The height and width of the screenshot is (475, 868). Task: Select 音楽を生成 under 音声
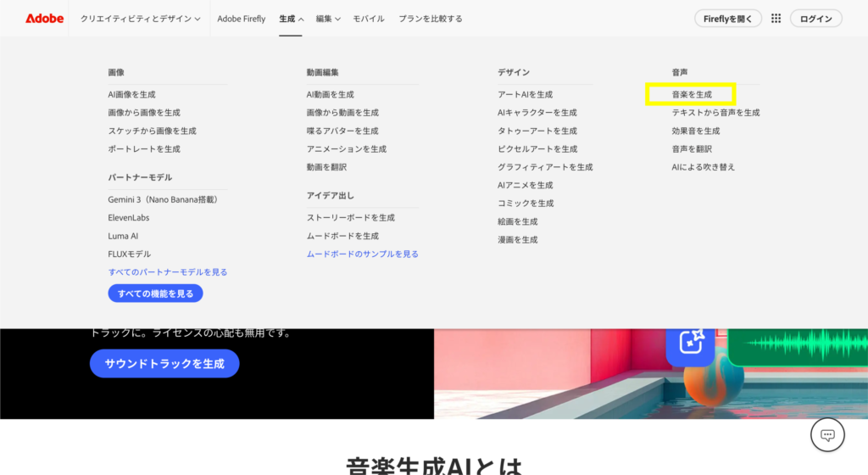(x=692, y=94)
